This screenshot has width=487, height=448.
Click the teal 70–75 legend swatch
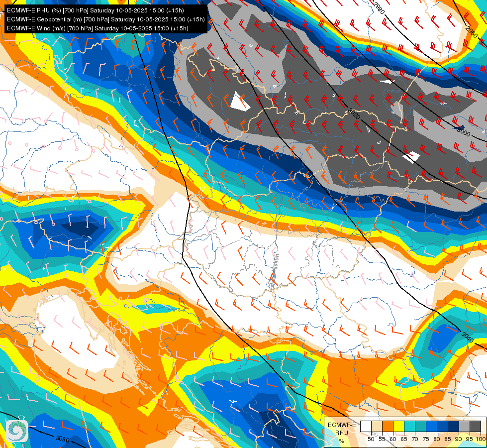(420, 427)
